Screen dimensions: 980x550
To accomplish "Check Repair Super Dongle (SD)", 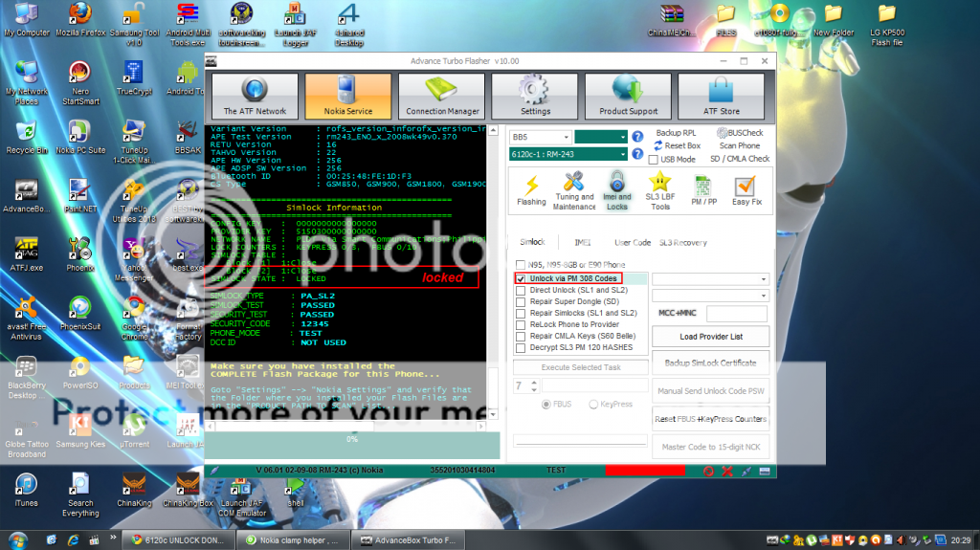I will [521, 301].
